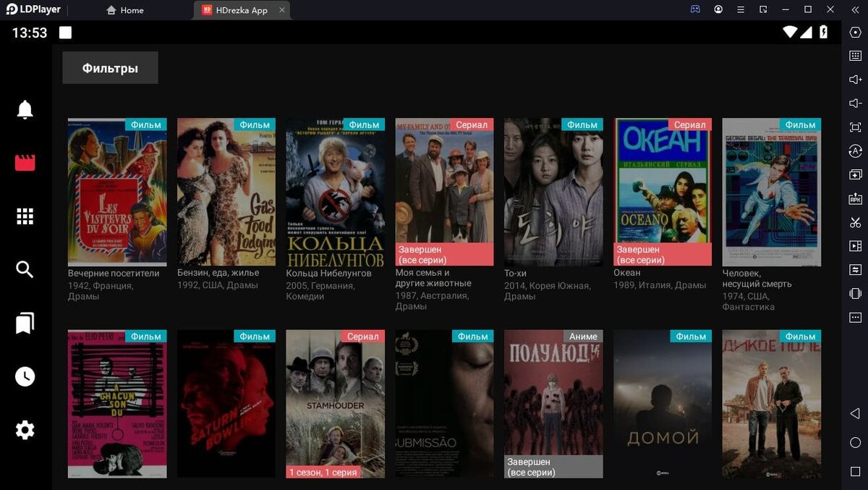Click the window resize arrows icon in title bar
This screenshot has height=490, width=868.
(764, 9)
